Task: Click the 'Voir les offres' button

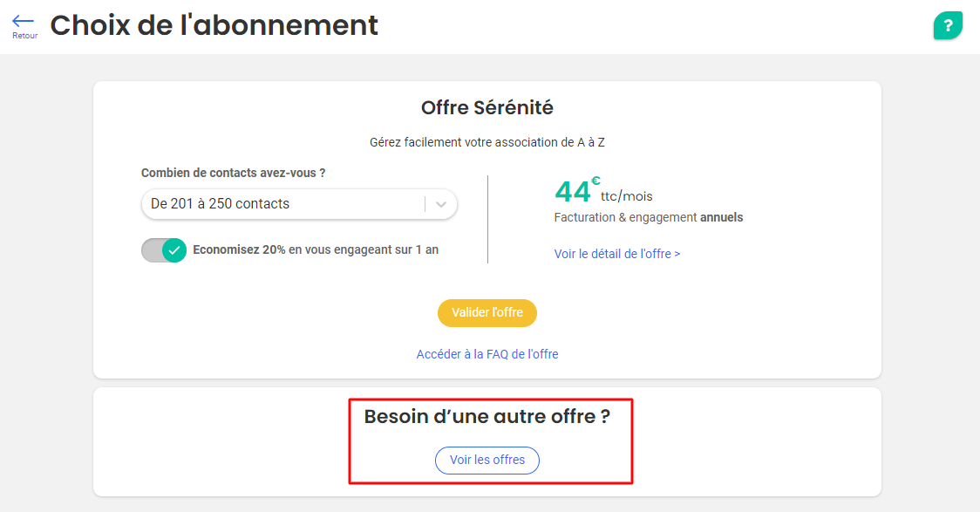Action: [487, 461]
